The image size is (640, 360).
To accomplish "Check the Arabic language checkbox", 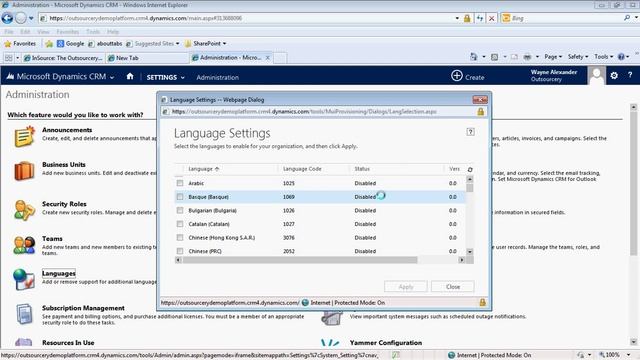I will tap(180, 183).
